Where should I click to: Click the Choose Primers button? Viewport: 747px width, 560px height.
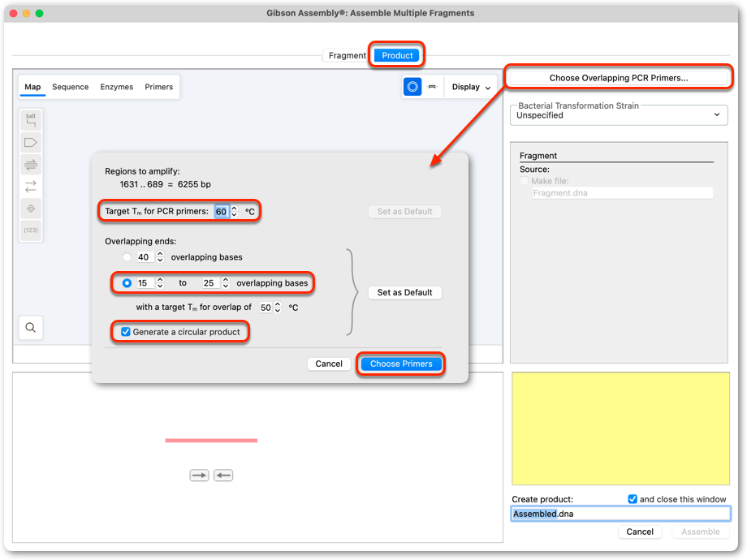point(401,364)
